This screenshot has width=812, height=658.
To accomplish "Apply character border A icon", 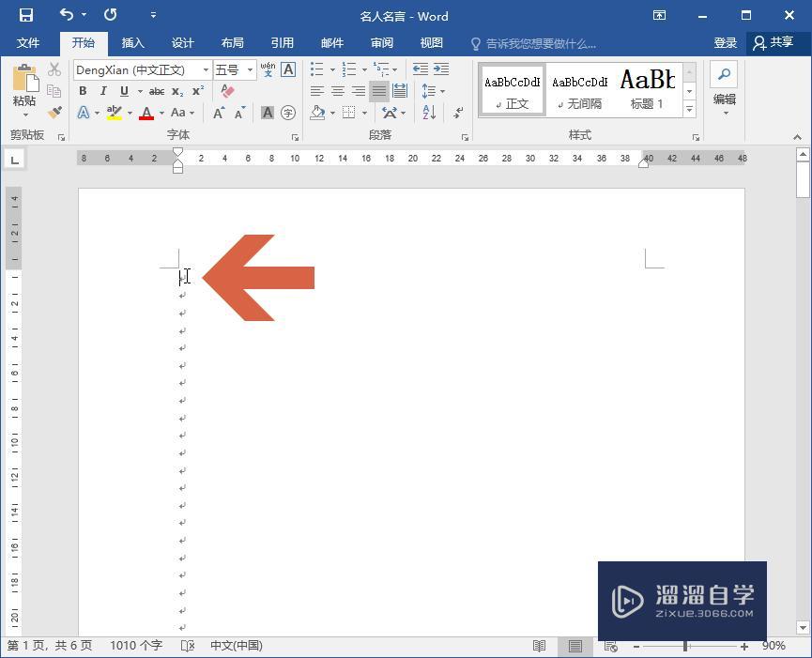I will (x=288, y=69).
